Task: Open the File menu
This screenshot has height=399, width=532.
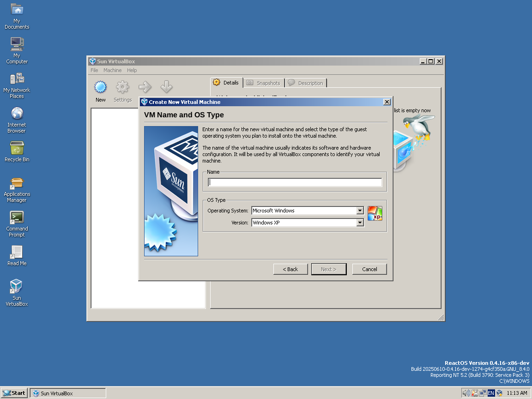Action: (x=94, y=70)
